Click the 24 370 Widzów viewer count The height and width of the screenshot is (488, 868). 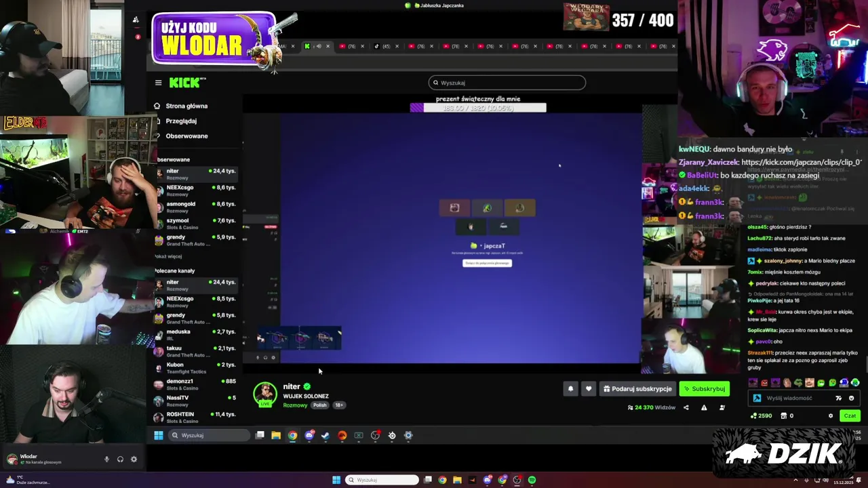pyautogui.click(x=652, y=407)
